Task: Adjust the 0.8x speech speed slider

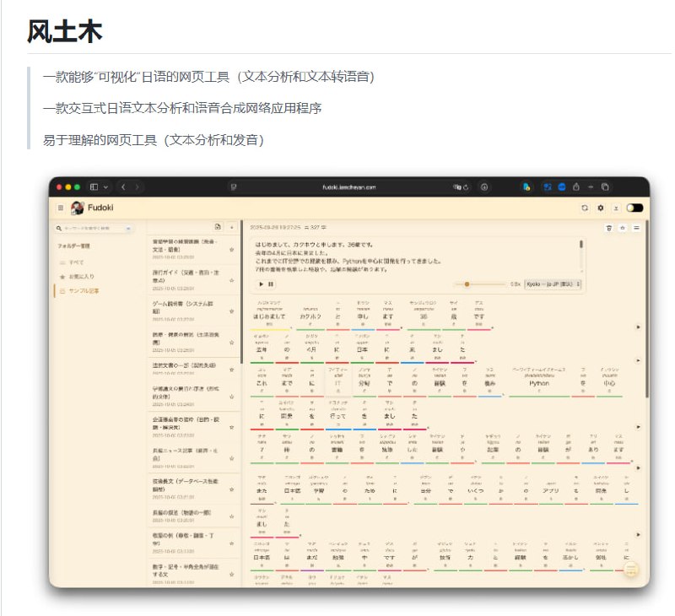Action: coord(467,284)
